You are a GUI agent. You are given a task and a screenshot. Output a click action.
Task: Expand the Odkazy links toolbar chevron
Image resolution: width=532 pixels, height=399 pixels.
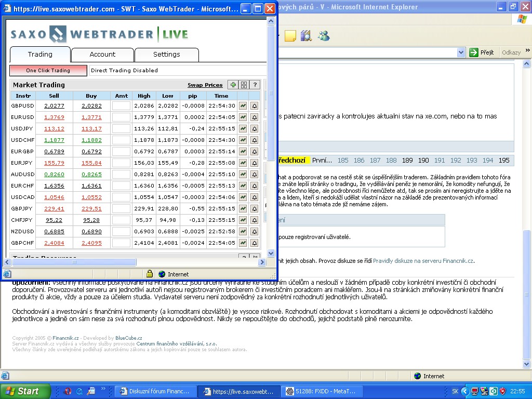click(528, 50)
